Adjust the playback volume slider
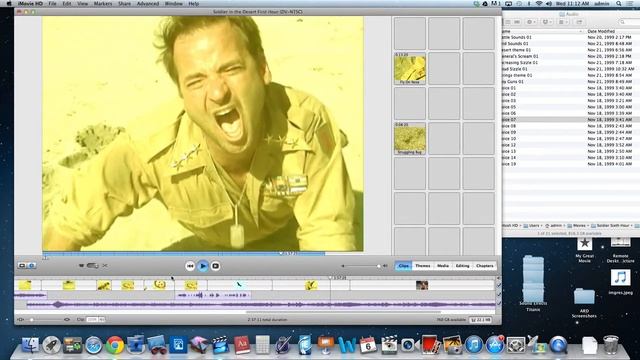This screenshot has height=360, width=640. coord(363,266)
